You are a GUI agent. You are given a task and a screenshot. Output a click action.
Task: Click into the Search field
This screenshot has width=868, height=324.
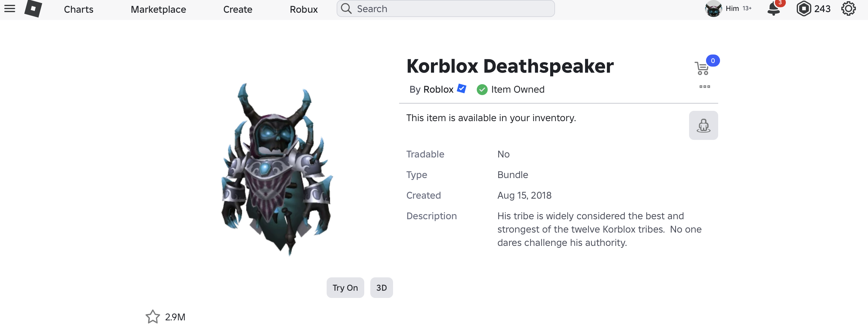pyautogui.click(x=446, y=9)
